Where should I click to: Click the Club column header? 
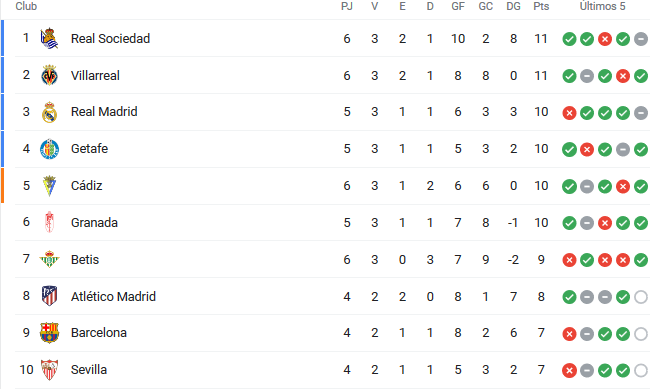point(26,6)
